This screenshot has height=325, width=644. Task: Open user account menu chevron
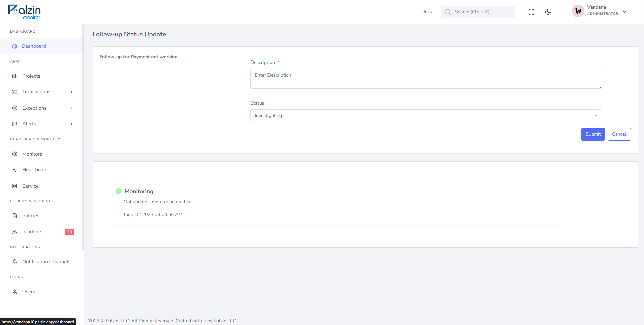tap(624, 12)
